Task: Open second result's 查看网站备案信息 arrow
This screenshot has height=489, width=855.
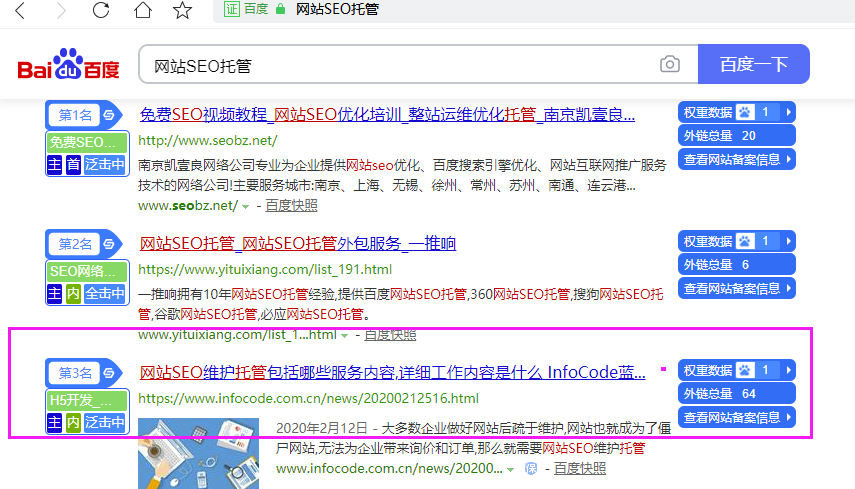Action: click(788, 288)
